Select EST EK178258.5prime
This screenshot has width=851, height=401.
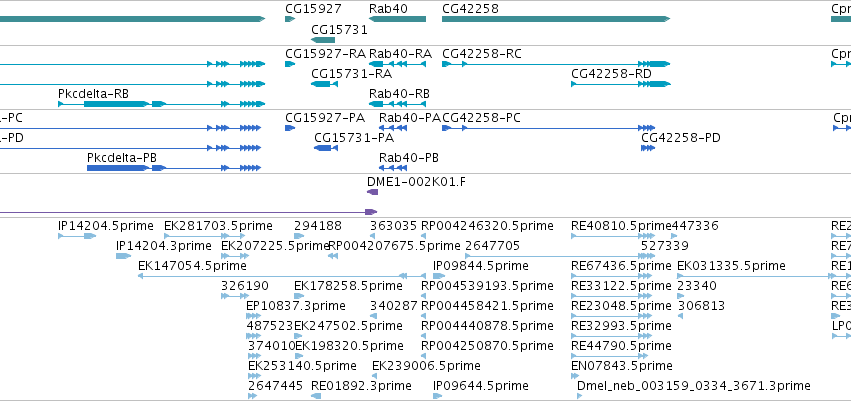click(x=299, y=296)
